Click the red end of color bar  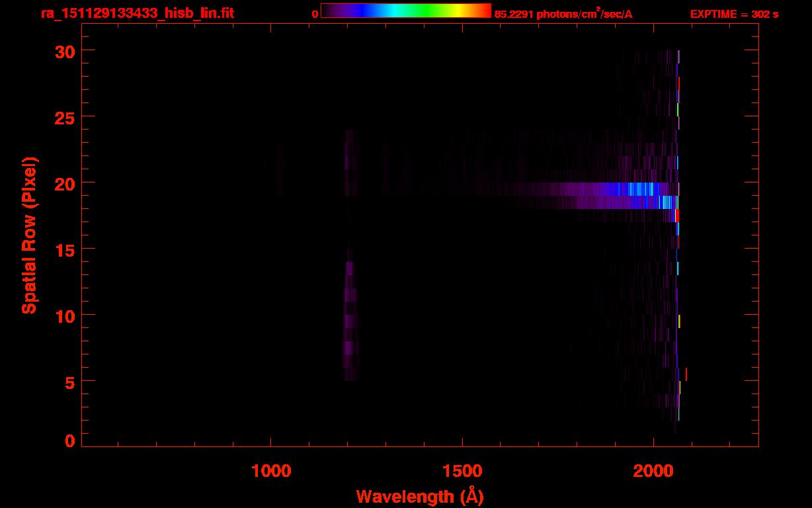[x=482, y=11]
